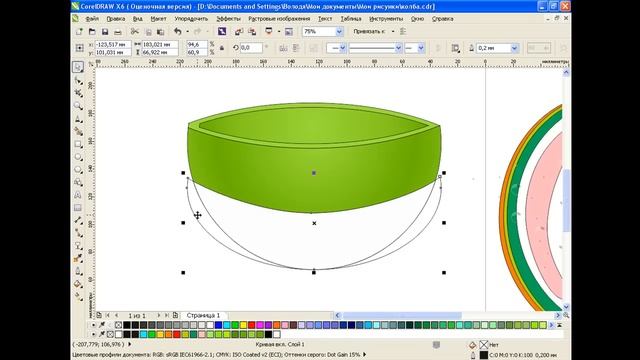640x360 pixels.
Task: Select the Rectangle tool
Action: (78, 144)
